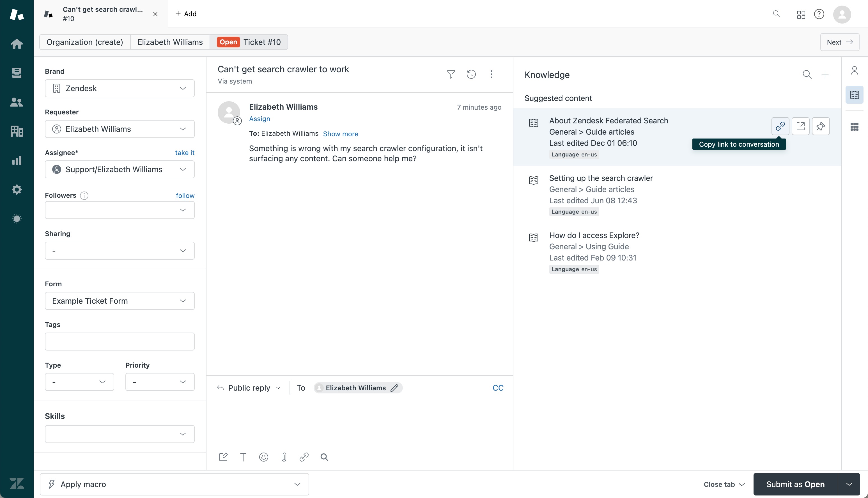Select the followers info toggle
Image resolution: width=868 pixels, height=498 pixels.
(x=84, y=195)
